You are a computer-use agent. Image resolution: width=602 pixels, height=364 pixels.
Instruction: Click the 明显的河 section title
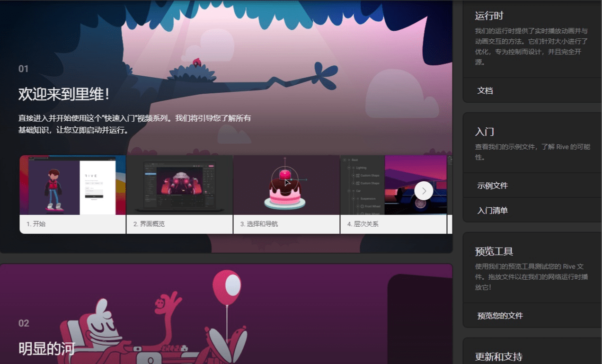tap(46, 348)
